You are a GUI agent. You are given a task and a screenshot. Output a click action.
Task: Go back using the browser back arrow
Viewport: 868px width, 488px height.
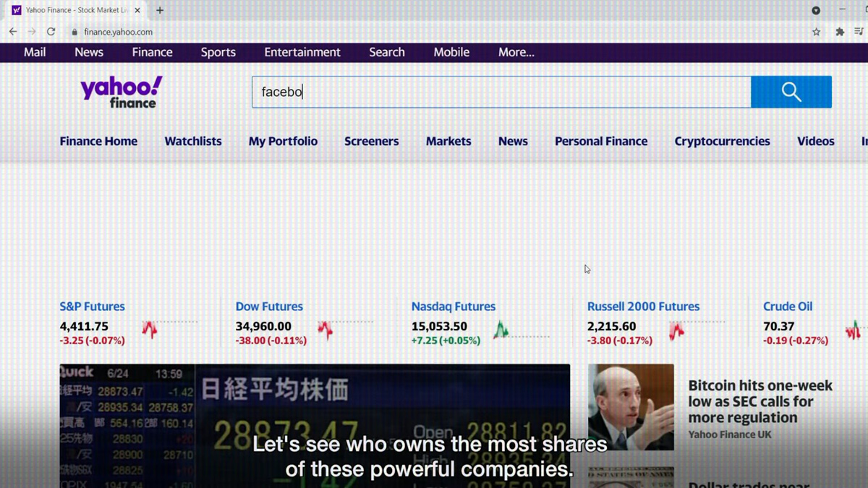tap(13, 32)
